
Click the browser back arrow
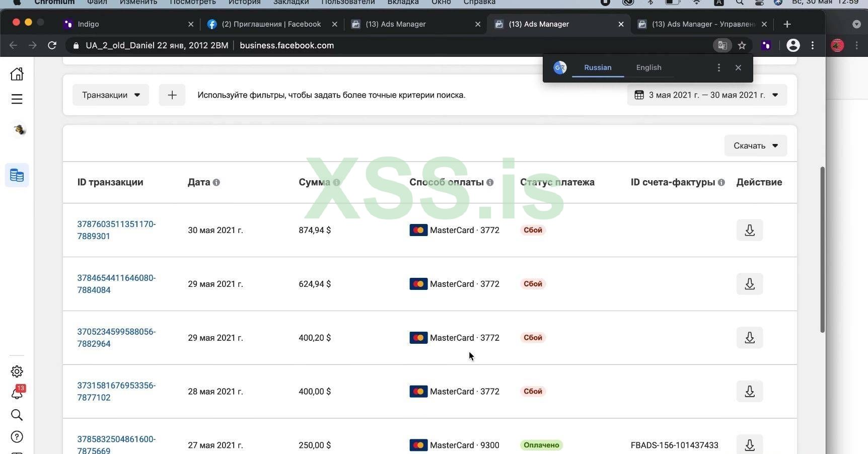coord(14,45)
